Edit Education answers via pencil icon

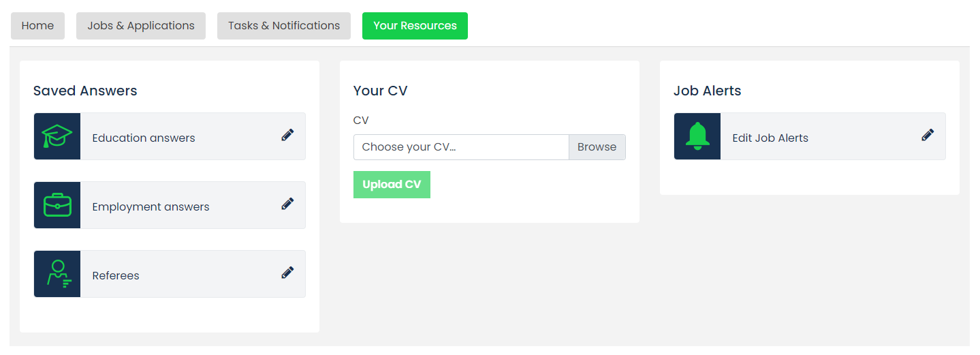pos(287,135)
